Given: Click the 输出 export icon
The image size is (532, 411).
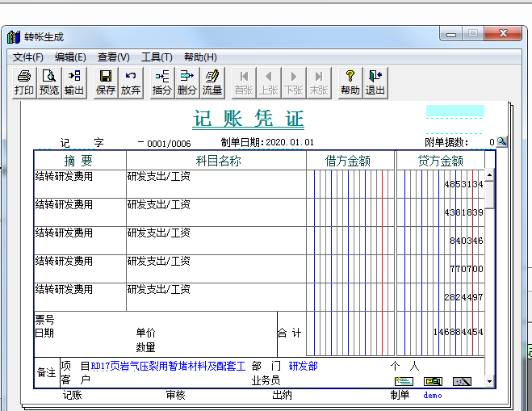Looking at the screenshot, I should tap(74, 83).
